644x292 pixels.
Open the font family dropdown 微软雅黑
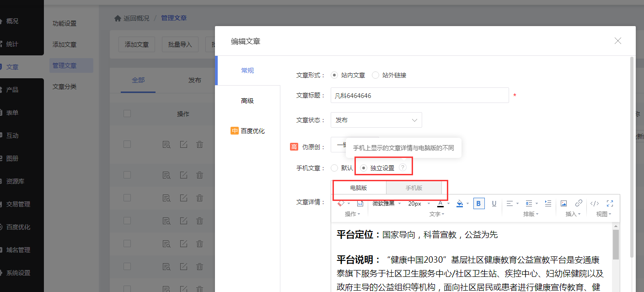point(386,203)
